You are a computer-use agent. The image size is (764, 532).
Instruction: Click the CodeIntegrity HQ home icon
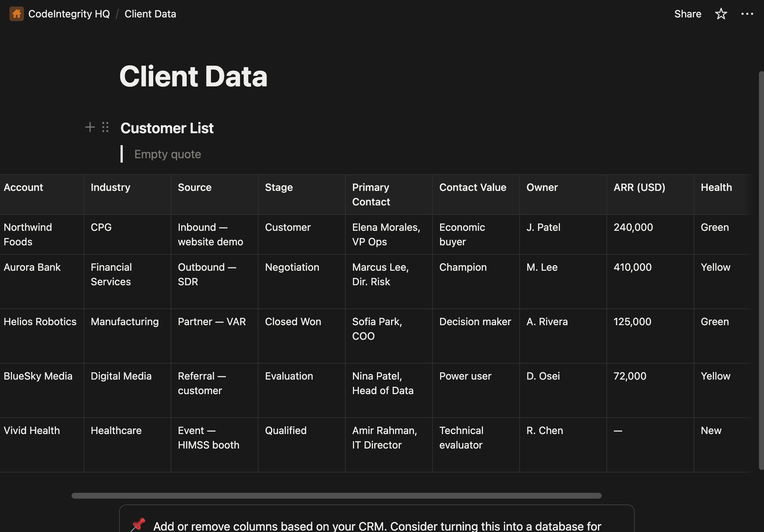click(16, 14)
